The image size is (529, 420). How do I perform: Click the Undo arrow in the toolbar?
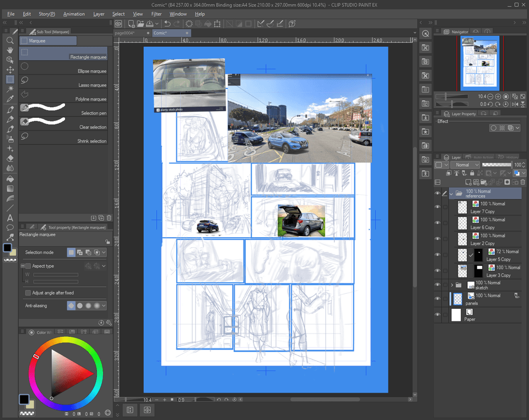click(x=168, y=24)
